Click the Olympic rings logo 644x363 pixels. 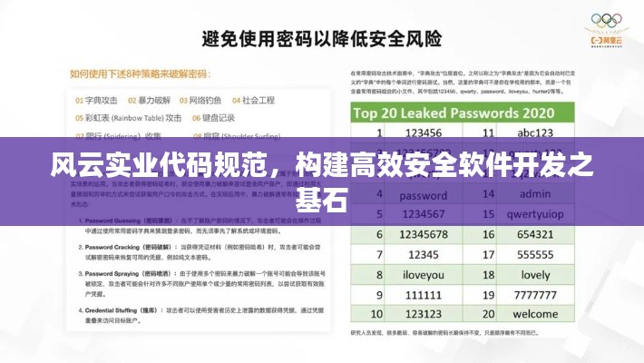pos(606,20)
